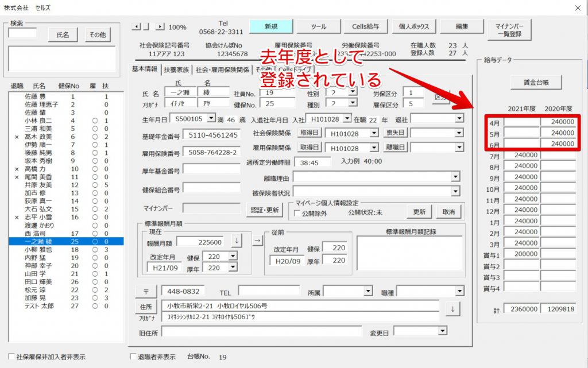The image size is (588, 368).
Task: Open 雇用保険関係 取得日 H101028 dropdown
Action: (374, 148)
